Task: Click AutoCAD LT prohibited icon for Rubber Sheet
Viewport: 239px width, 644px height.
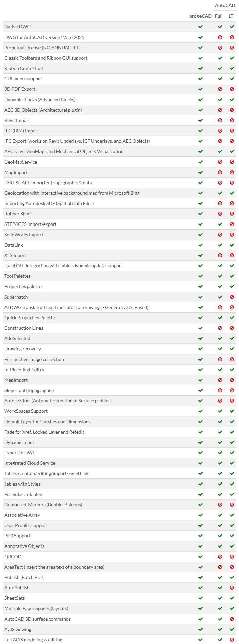Action: point(232,214)
